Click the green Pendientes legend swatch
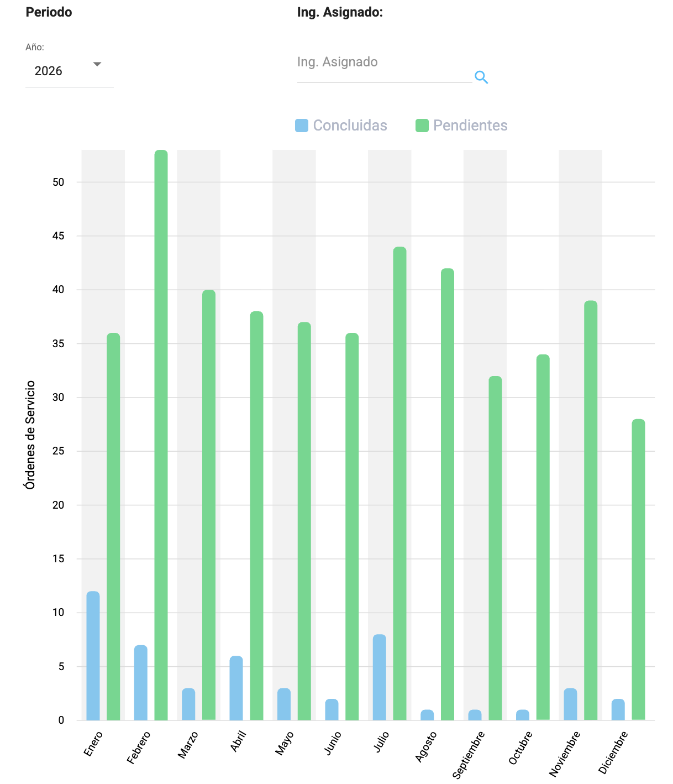Screen dimensions: 673x784 coord(422,126)
